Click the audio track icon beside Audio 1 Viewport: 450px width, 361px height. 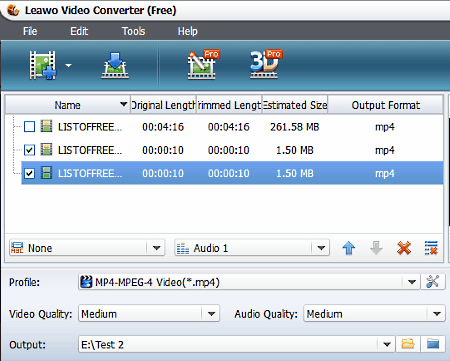tap(183, 248)
